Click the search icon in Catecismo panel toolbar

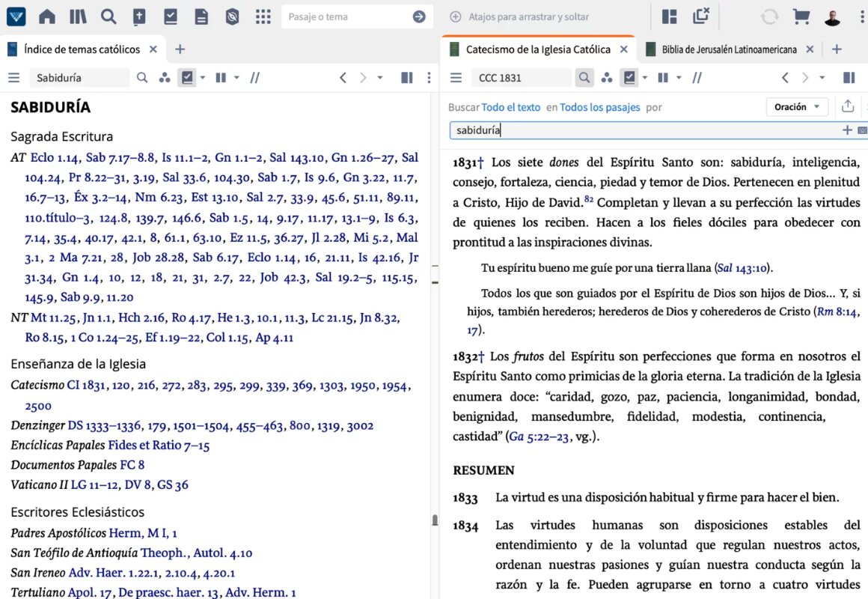tap(584, 78)
